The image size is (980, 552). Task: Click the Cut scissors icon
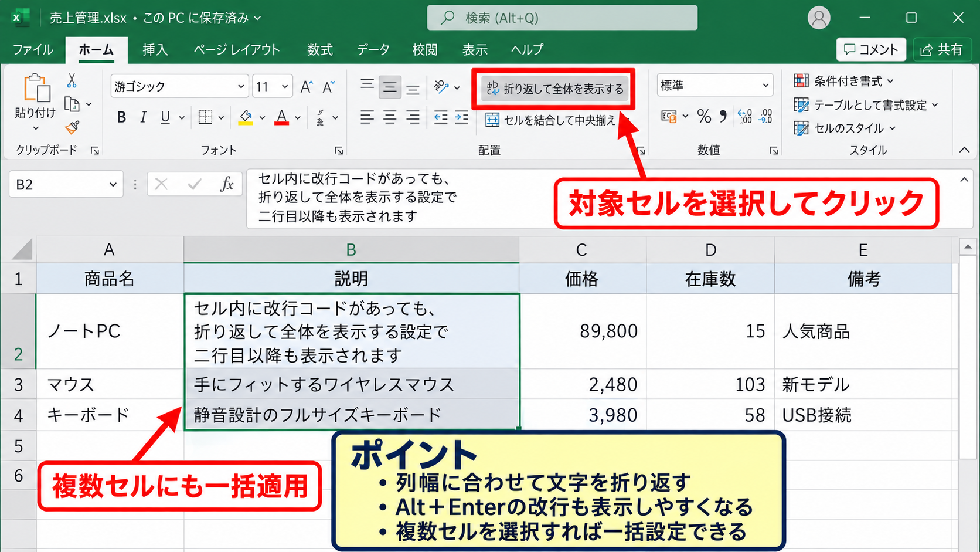coord(72,81)
